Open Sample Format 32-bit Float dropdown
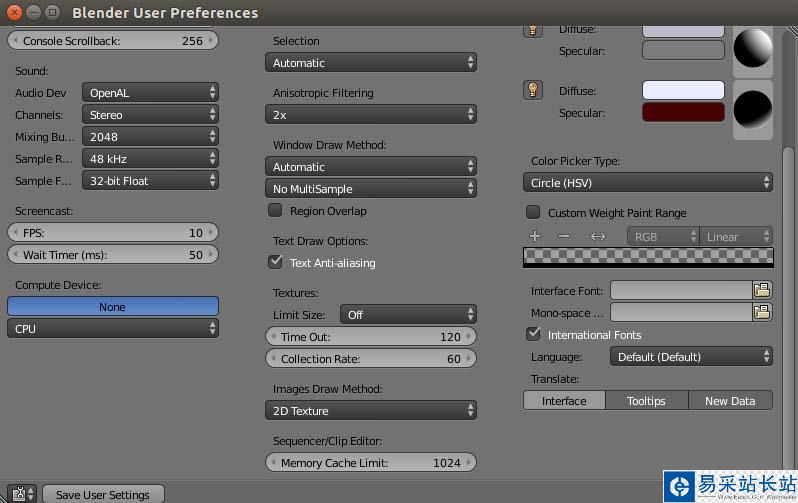This screenshot has height=503, width=798. (x=150, y=180)
